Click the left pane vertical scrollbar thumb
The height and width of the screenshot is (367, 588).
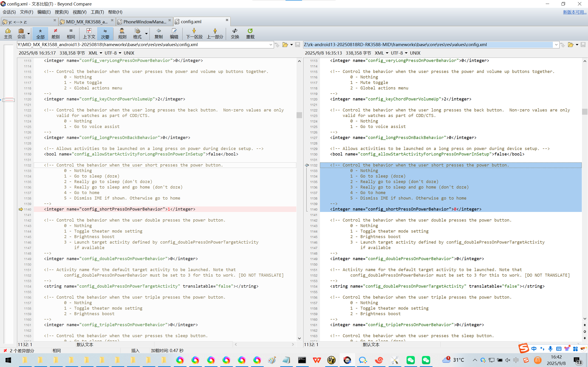tap(299, 115)
